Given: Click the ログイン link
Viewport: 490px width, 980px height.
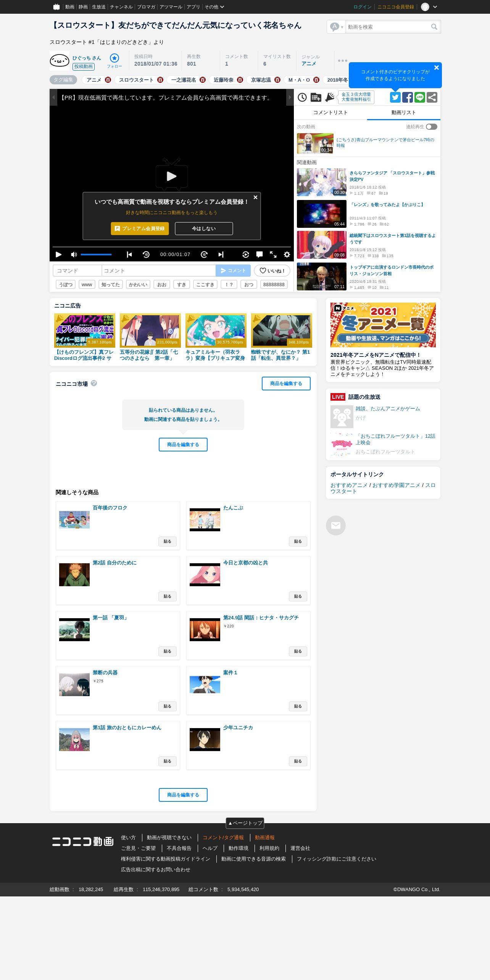Looking at the screenshot, I should point(363,7).
